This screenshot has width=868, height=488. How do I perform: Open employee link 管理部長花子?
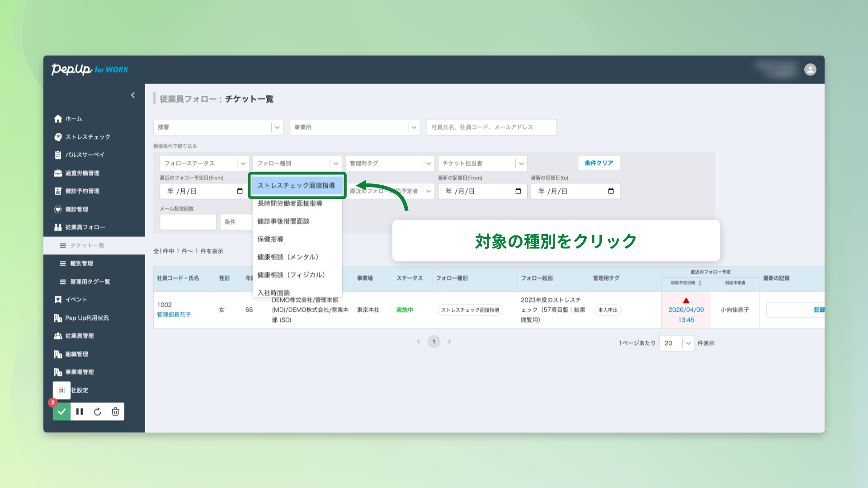[174, 314]
